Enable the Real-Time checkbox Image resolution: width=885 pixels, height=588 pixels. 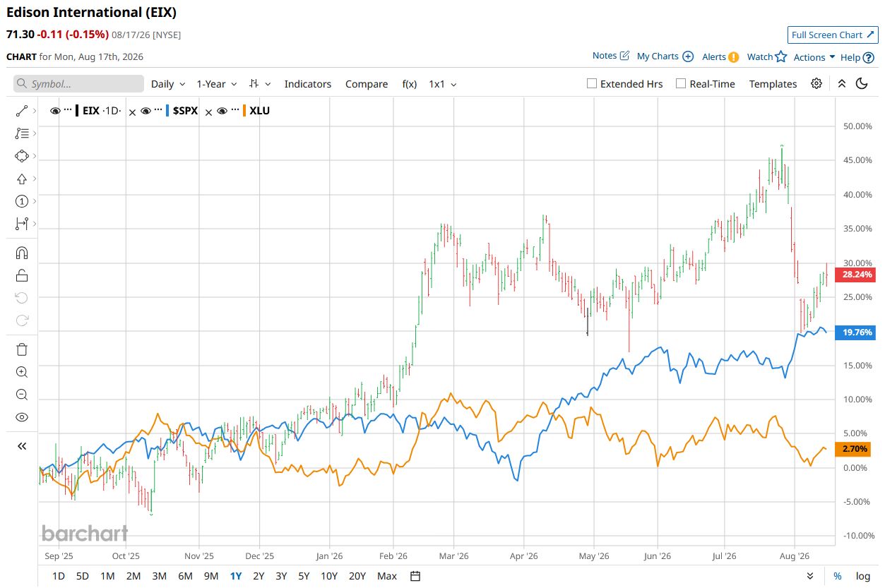[681, 83]
